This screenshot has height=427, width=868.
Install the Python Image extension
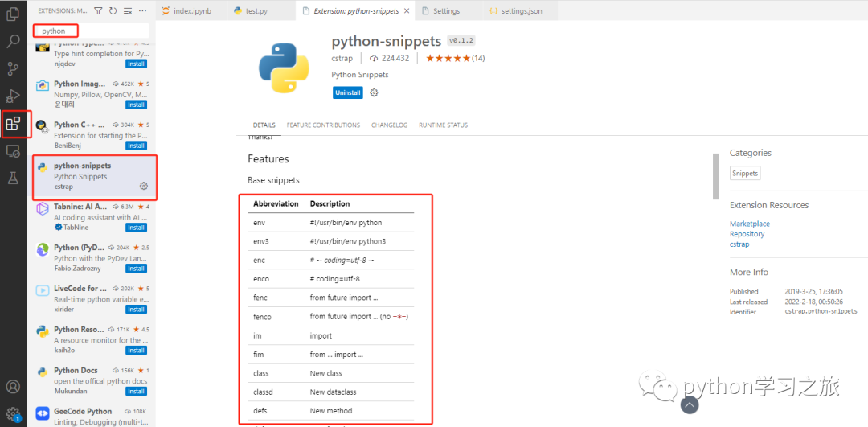point(136,105)
